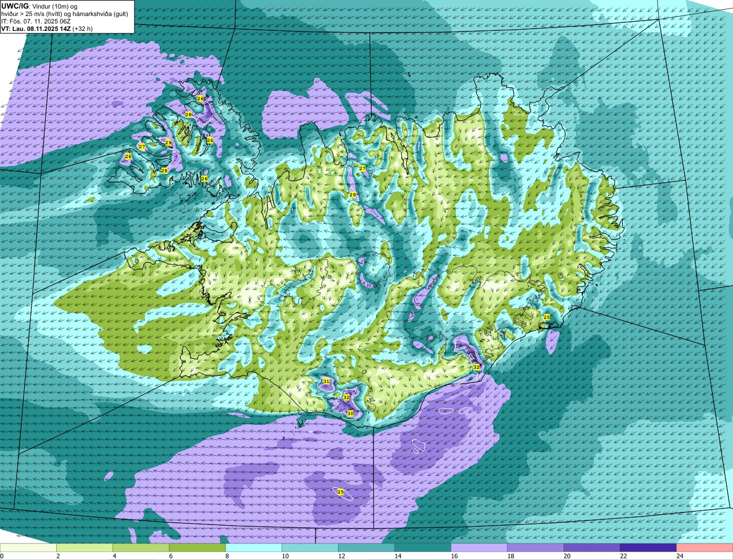Click the legend scale label "4"
The height and width of the screenshot is (560, 733).
[x=114, y=556]
